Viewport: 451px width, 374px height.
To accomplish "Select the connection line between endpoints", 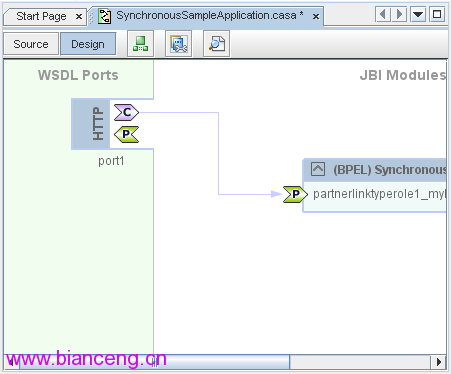I will [218, 153].
